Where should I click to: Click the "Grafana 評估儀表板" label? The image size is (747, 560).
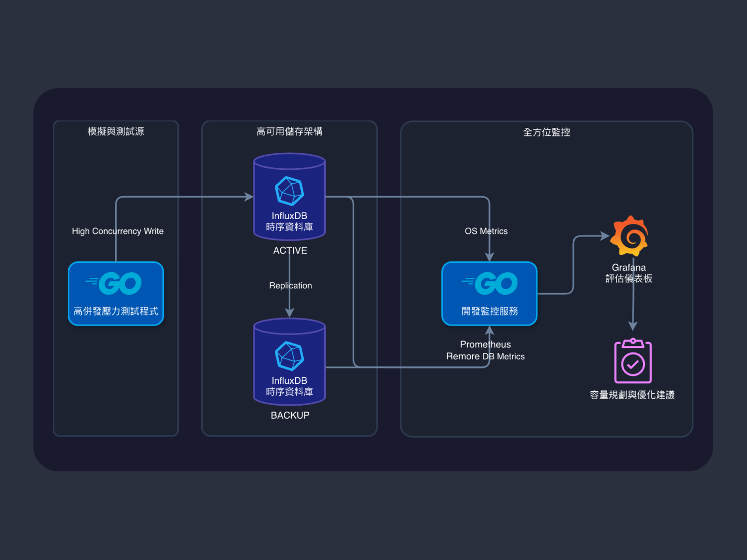tap(628, 273)
